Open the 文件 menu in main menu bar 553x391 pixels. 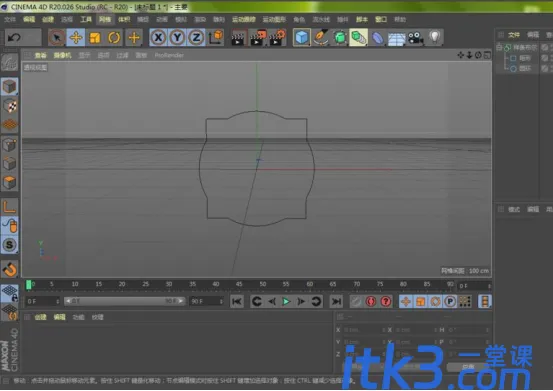coord(10,19)
